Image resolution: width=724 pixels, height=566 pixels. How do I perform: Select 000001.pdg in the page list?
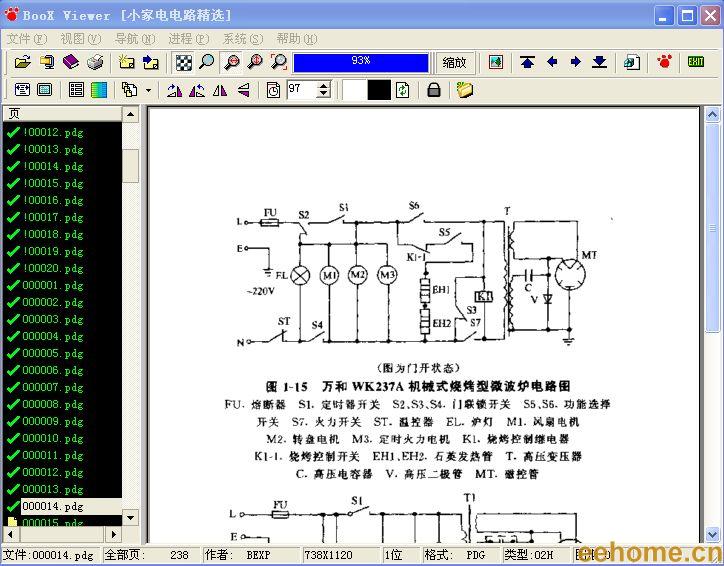click(53, 285)
